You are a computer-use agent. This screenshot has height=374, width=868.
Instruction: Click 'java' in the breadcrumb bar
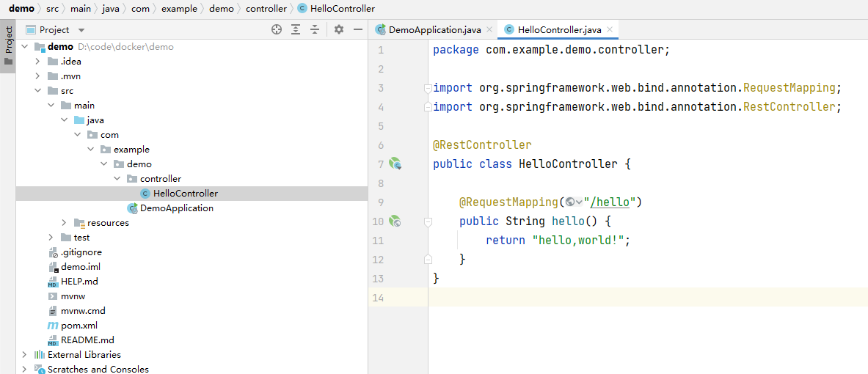(111, 9)
